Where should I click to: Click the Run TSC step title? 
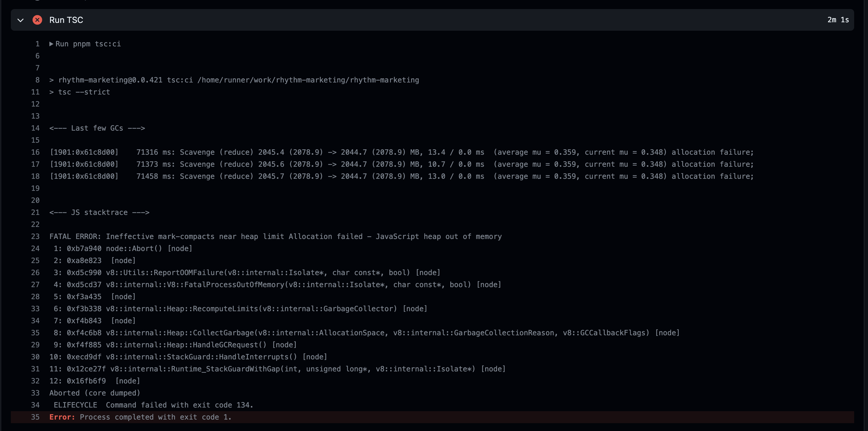tap(66, 20)
